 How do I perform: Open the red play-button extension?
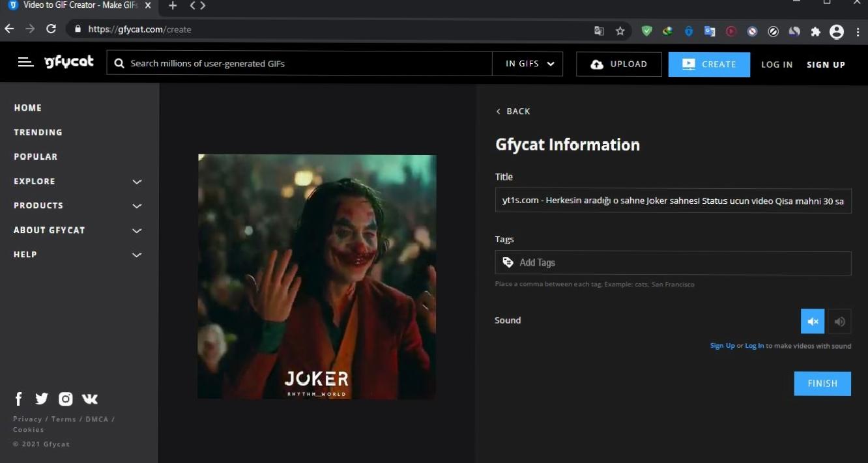coord(731,31)
